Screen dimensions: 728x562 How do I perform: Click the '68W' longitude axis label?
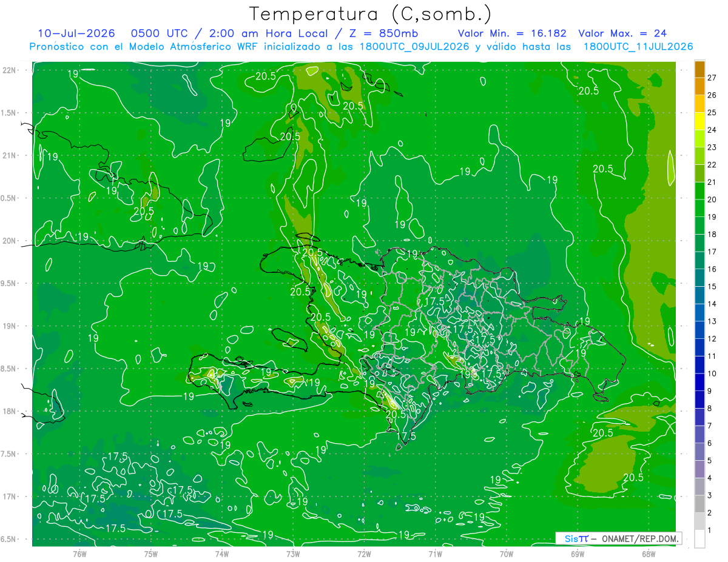(648, 554)
